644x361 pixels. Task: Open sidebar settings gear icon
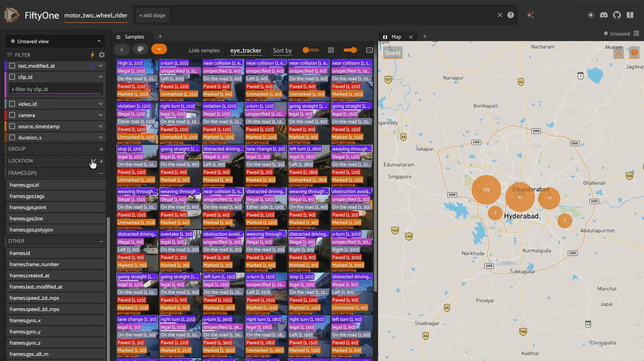click(x=101, y=55)
